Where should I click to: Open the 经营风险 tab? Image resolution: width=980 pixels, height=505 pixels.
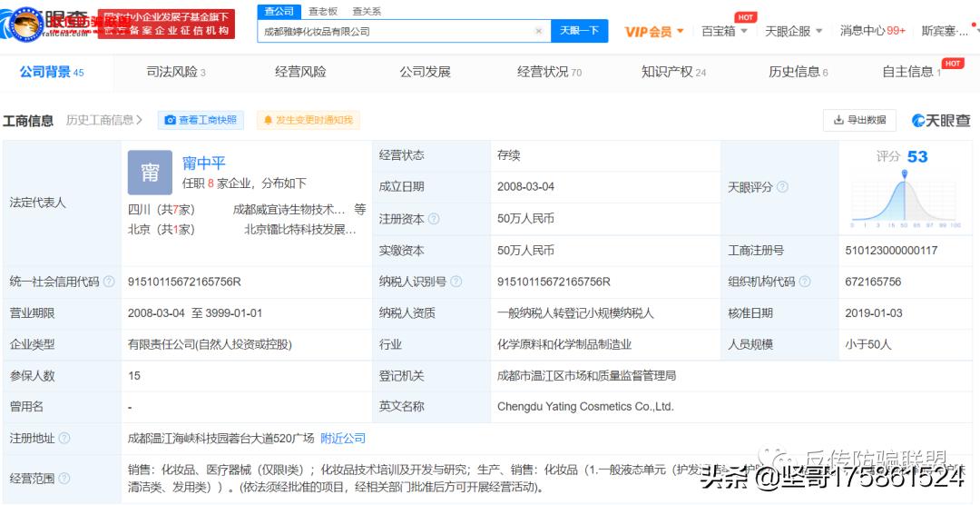tap(300, 72)
